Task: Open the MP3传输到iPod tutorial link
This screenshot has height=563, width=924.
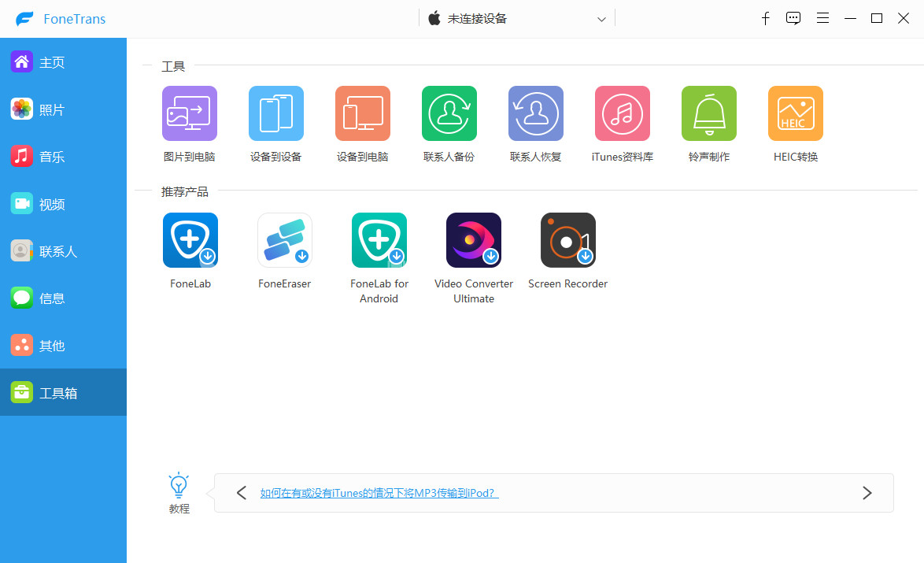Action: 379,493
